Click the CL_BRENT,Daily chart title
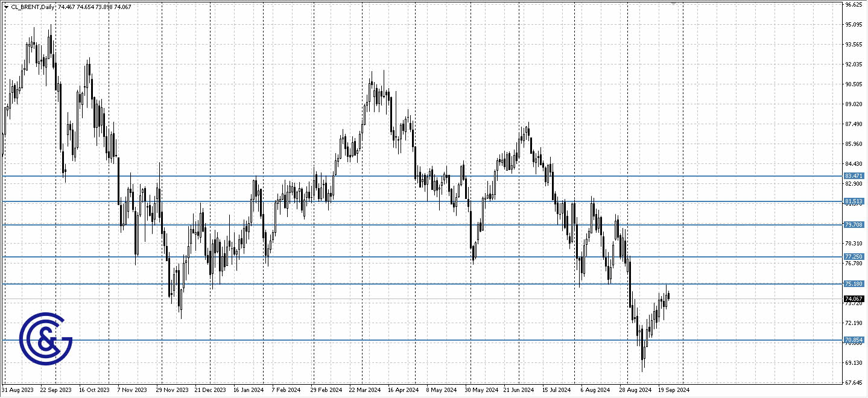 point(32,7)
